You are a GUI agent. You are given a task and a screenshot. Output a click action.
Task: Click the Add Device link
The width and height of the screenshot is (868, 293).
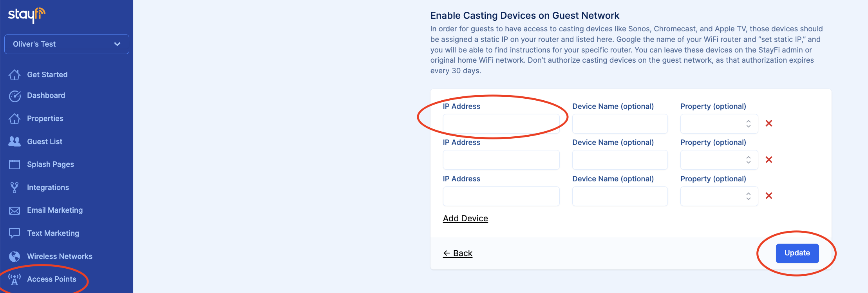click(465, 219)
